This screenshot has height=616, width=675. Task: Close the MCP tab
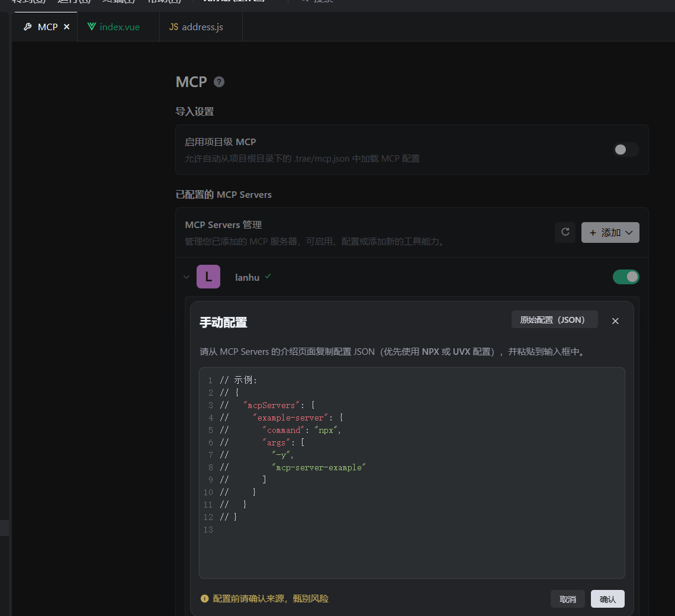pyautogui.click(x=67, y=27)
